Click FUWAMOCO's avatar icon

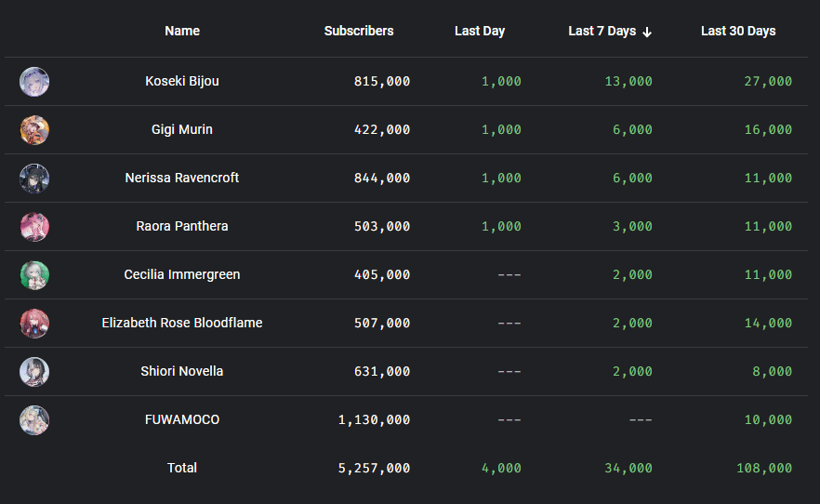pos(34,420)
